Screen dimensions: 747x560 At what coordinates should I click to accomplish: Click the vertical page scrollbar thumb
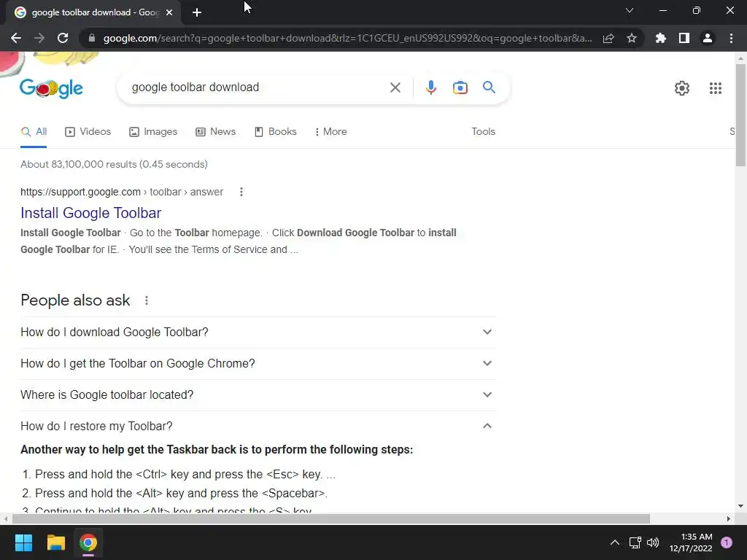(740, 114)
